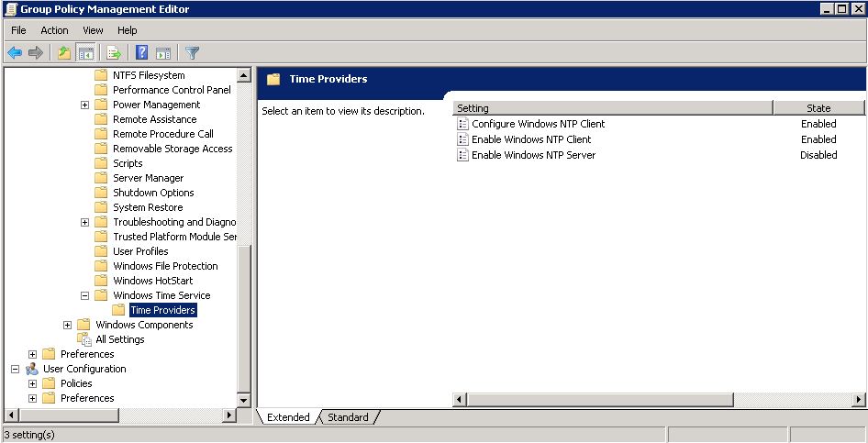Select Windows File Protection tree item
This screenshot has width=868, height=443.
click(x=165, y=266)
